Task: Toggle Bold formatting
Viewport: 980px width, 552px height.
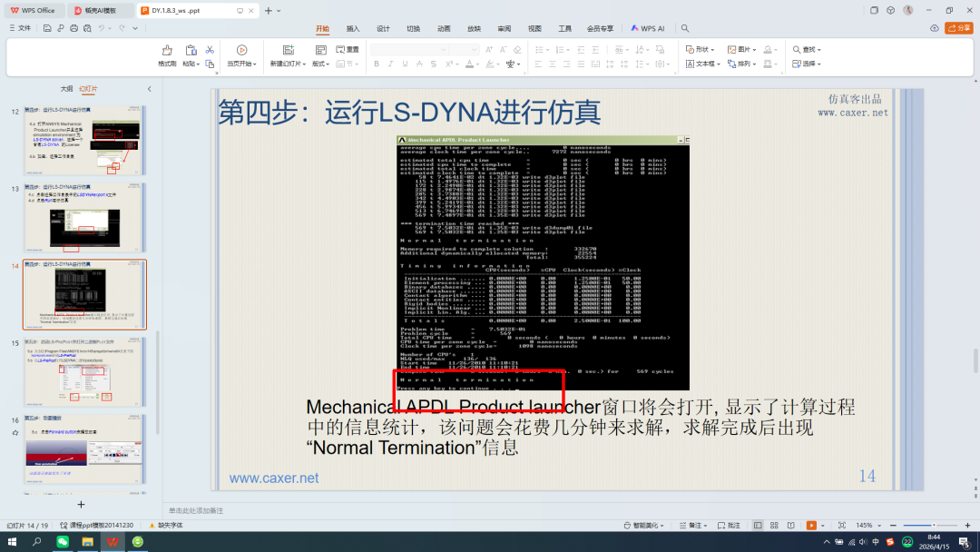Action: coord(377,64)
